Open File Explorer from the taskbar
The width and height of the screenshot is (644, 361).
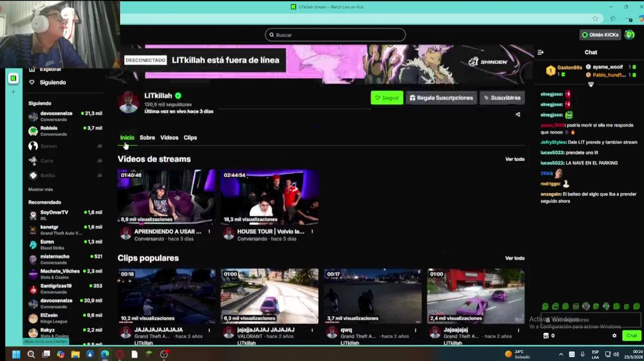pos(75,354)
